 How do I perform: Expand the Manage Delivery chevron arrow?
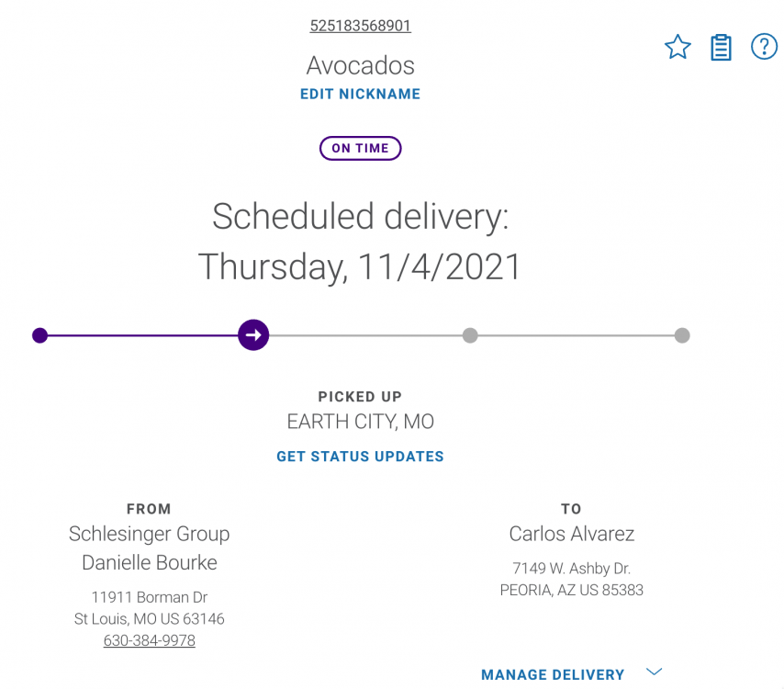[654, 672]
